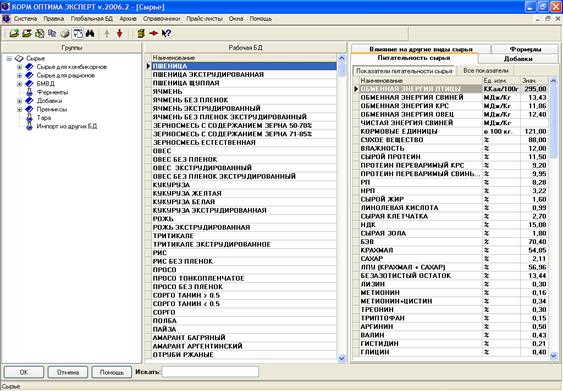Click the red right arrow toolbar icon
Viewport: 563px width, 391px height.
pyautogui.click(x=154, y=33)
